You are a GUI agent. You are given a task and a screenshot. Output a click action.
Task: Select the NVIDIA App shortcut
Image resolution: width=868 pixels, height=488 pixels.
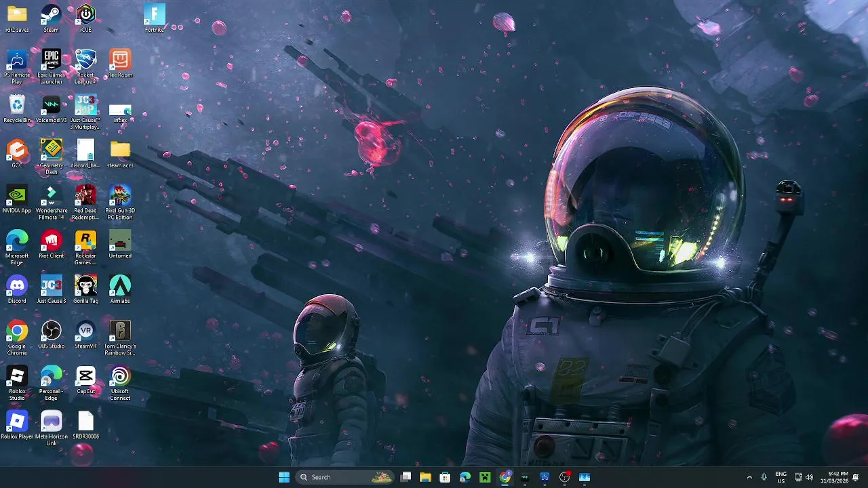(x=17, y=199)
